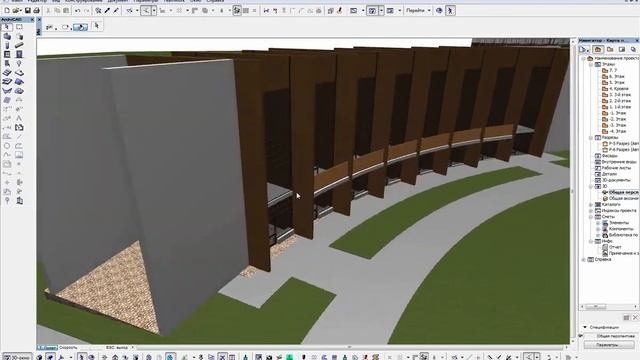Click the Open file icon
The image size is (640, 360).
tap(16, 11)
